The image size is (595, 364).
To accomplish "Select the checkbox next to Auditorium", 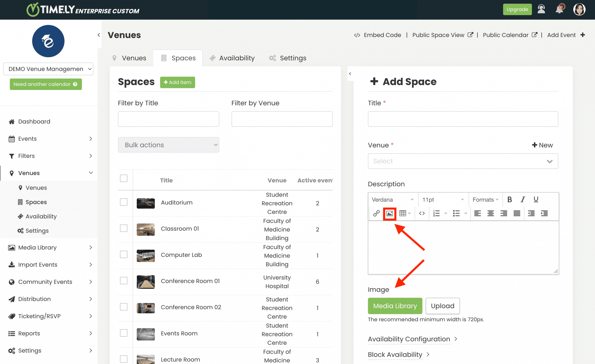I will tap(124, 202).
